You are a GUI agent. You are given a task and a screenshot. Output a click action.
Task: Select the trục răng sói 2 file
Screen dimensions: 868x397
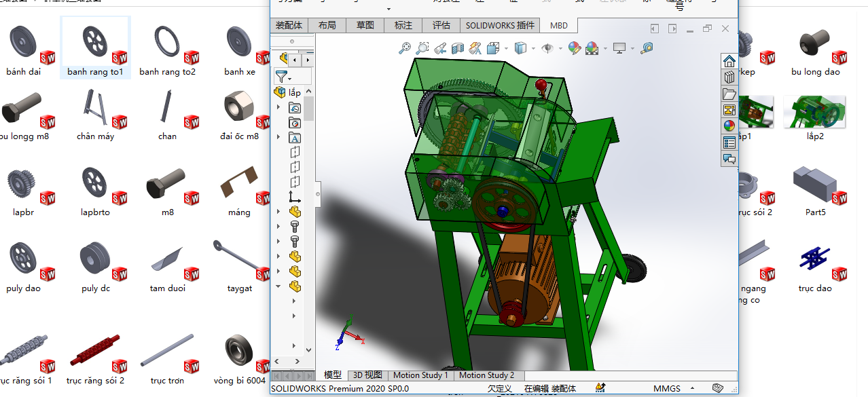tap(96, 360)
